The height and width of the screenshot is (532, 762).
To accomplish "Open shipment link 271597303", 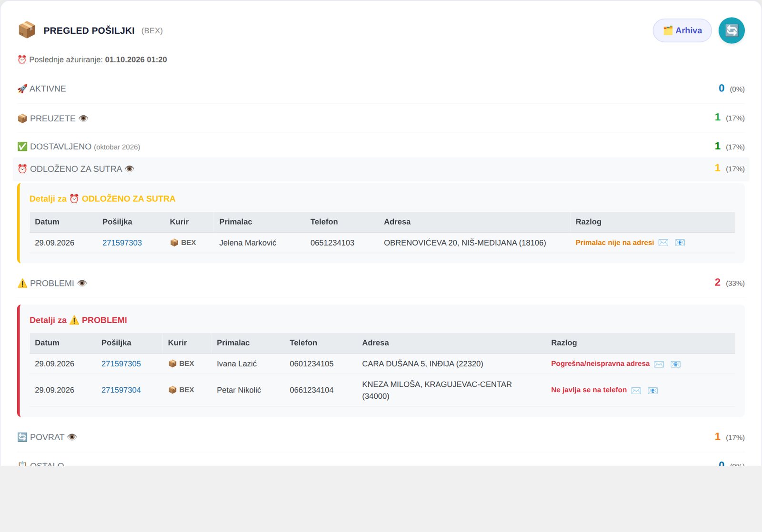I will tap(122, 243).
